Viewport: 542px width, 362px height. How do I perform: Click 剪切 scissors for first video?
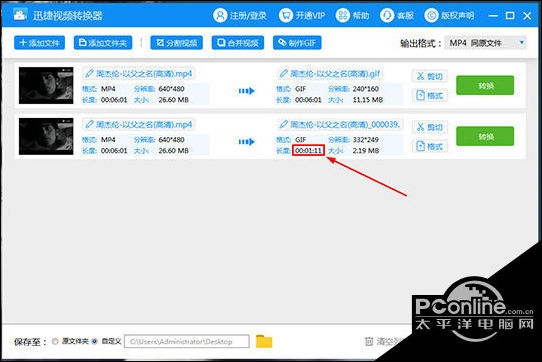tap(420, 76)
